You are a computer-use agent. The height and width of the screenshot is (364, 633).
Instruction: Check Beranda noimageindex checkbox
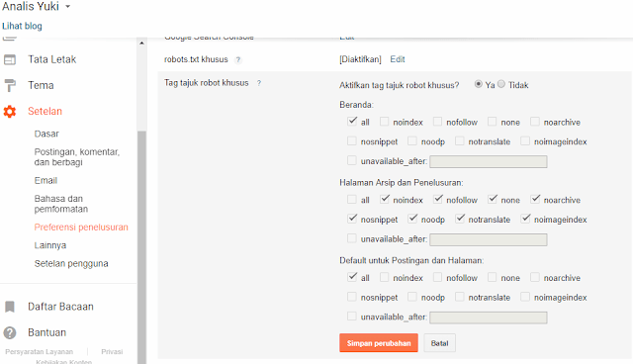point(525,140)
